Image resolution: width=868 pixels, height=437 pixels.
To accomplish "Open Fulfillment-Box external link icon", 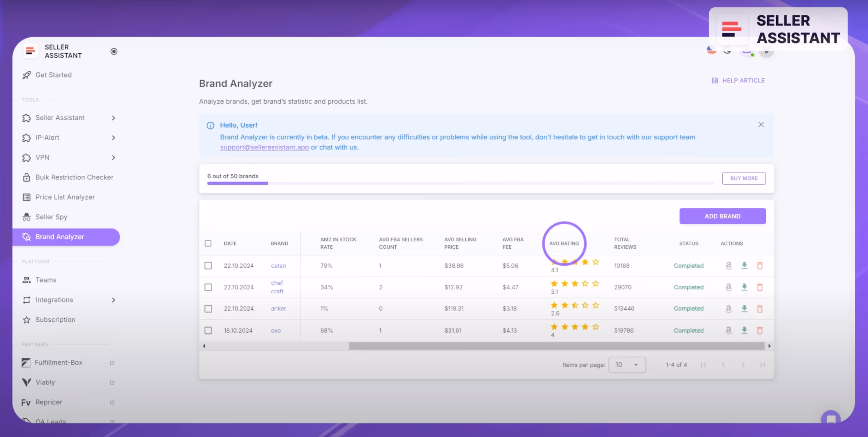I will coord(112,362).
